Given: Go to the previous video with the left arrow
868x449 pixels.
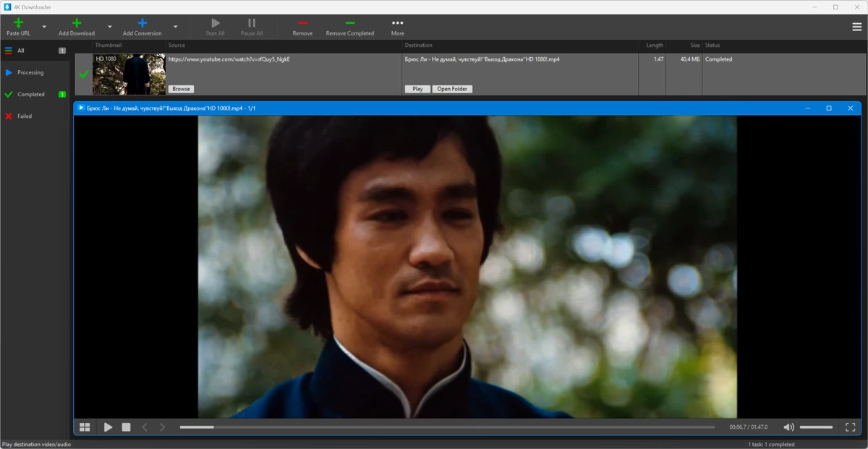Looking at the screenshot, I should (145, 427).
